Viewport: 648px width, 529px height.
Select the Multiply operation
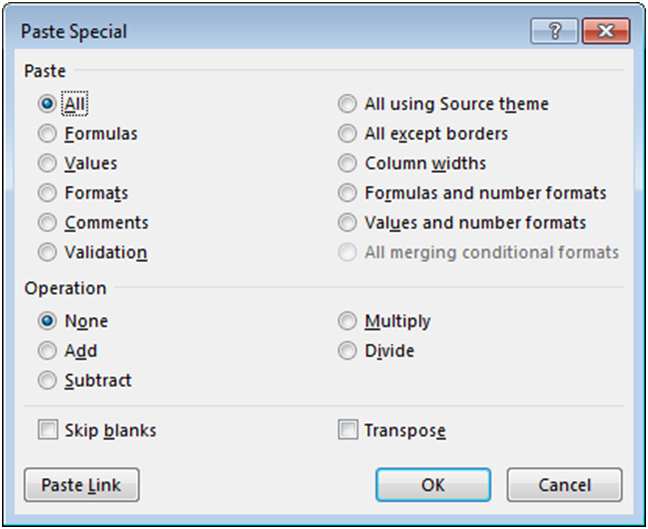[x=347, y=321]
